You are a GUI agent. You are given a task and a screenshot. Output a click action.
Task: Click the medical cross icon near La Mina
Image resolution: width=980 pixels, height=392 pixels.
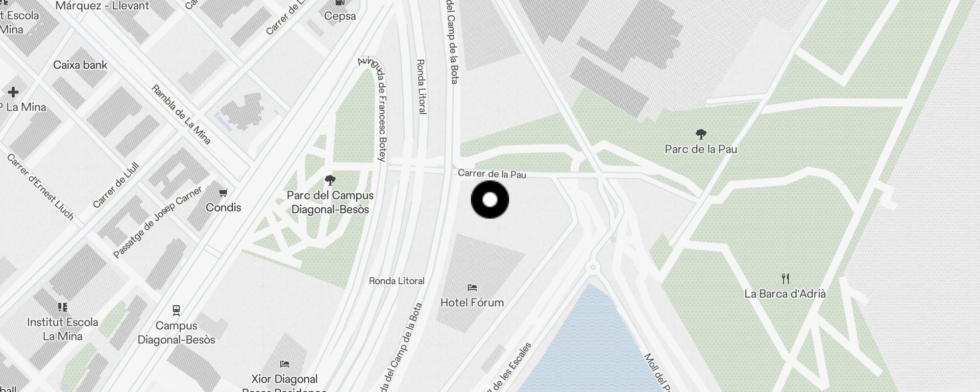point(13,92)
